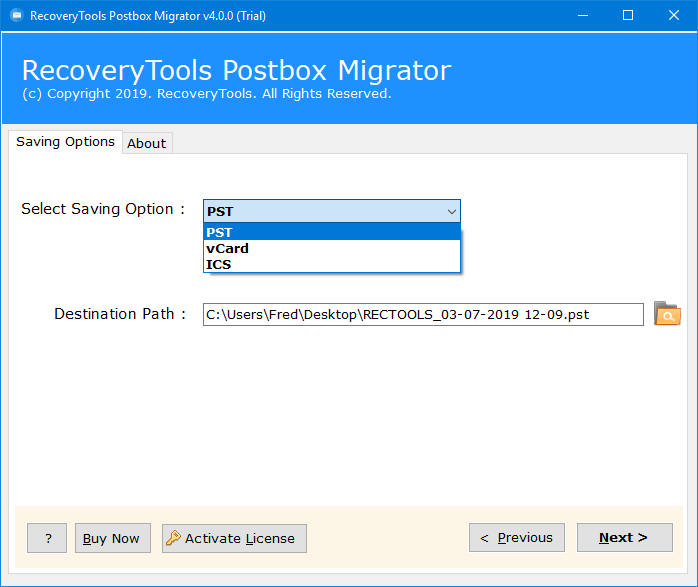The height and width of the screenshot is (587, 698).
Task: Click the Buy Now button
Action: click(113, 538)
